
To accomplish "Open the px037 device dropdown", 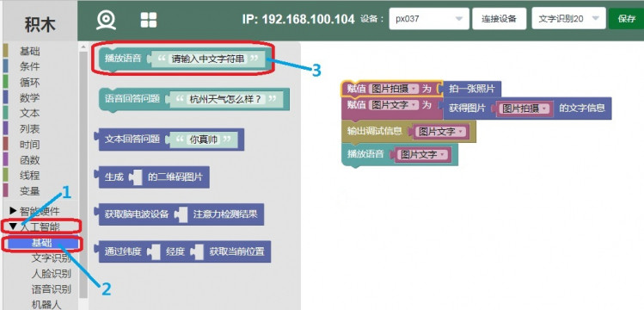I will pos(429,19).
